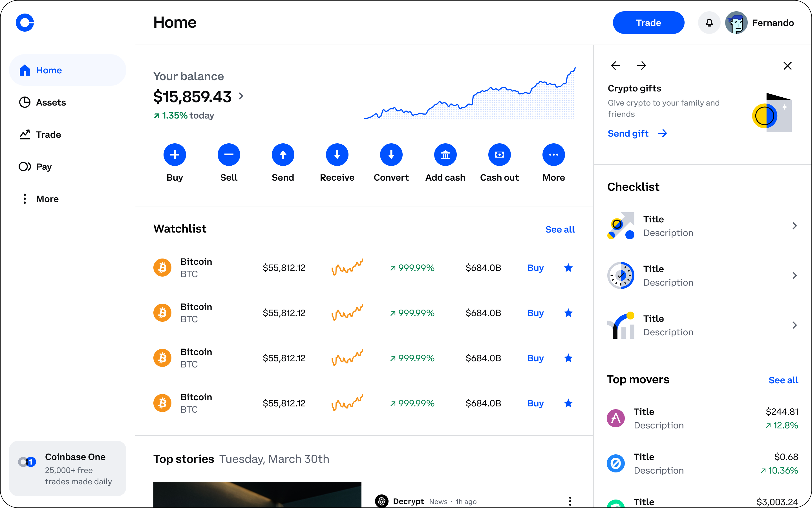Open Assets in the sidebar
This screenshot has width=812, height=508.
click(67, 102)
